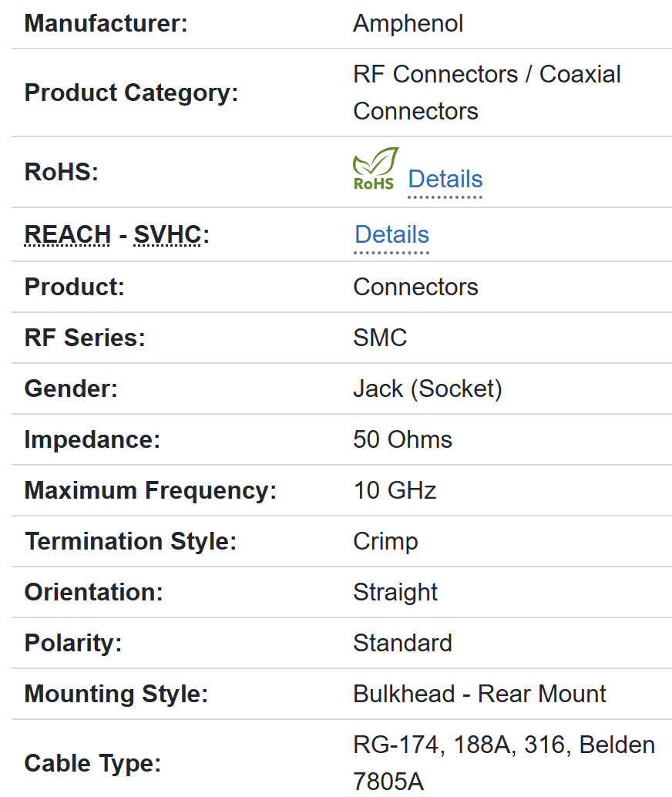
Task: Click the Manufacturer row label
Action: point(106,23)
